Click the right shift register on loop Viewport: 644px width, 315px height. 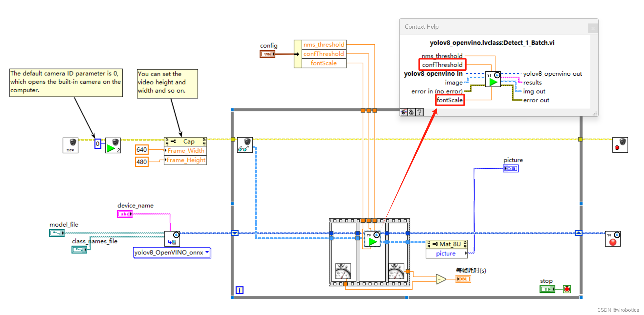click(x=579, y=233)
